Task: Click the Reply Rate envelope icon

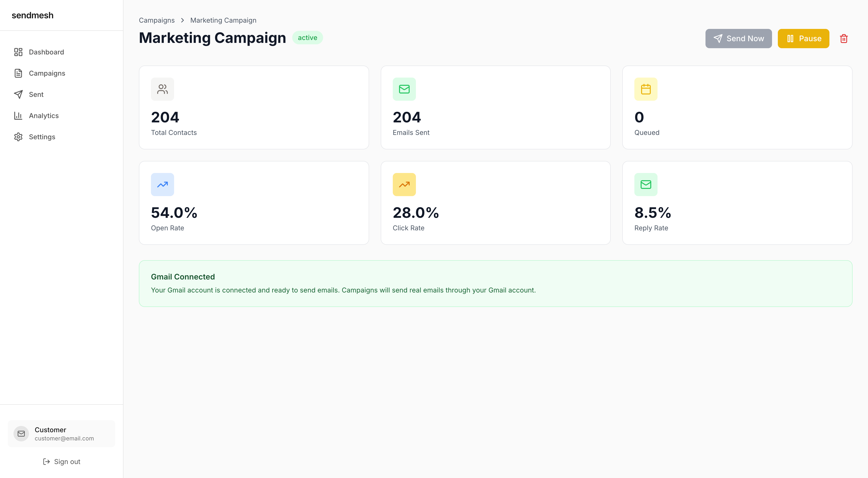Action: coord(646,185)
